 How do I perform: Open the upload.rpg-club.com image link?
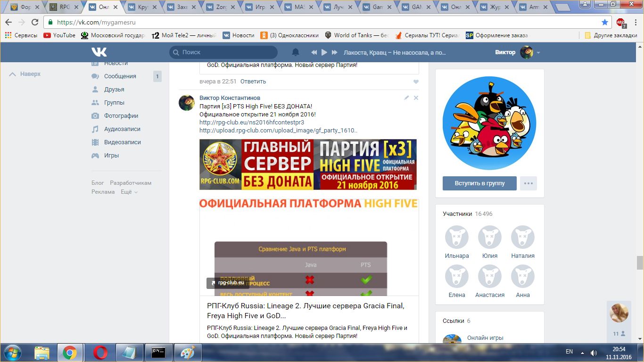pyautogui.click(x=278, y=131)
